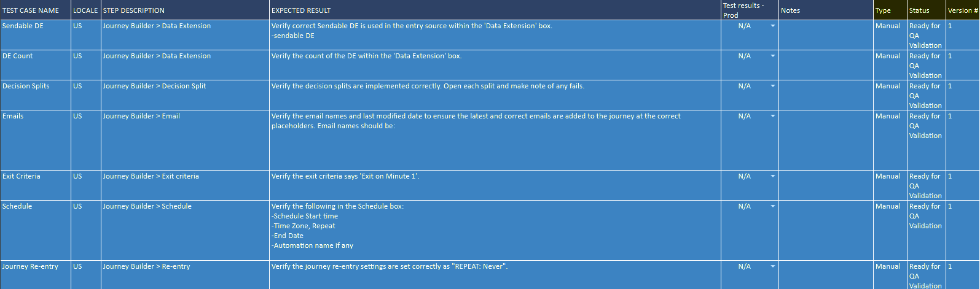This screenshot has width=980, height=289.
Task: Click the Notes cell in Schedule row
Action: 826,230
